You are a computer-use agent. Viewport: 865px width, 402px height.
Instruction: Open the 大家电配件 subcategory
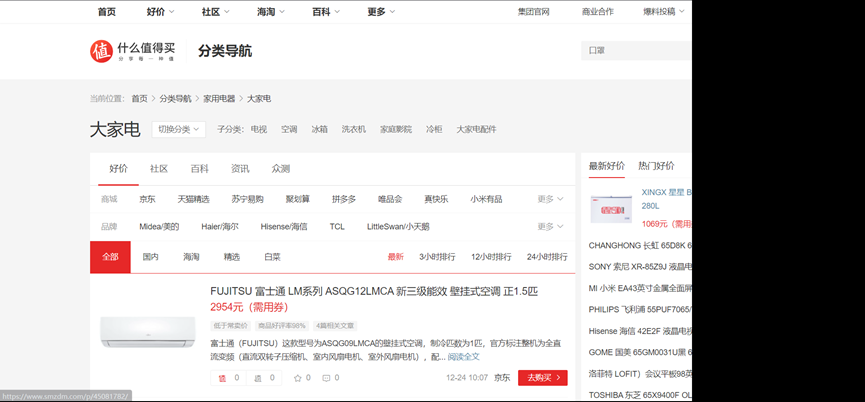(x=476, y=130)
